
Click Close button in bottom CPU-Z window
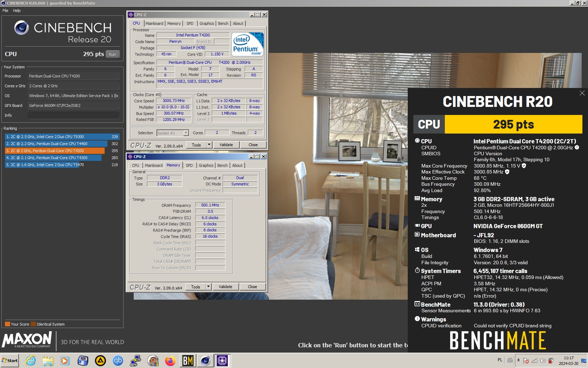(252, 287)
